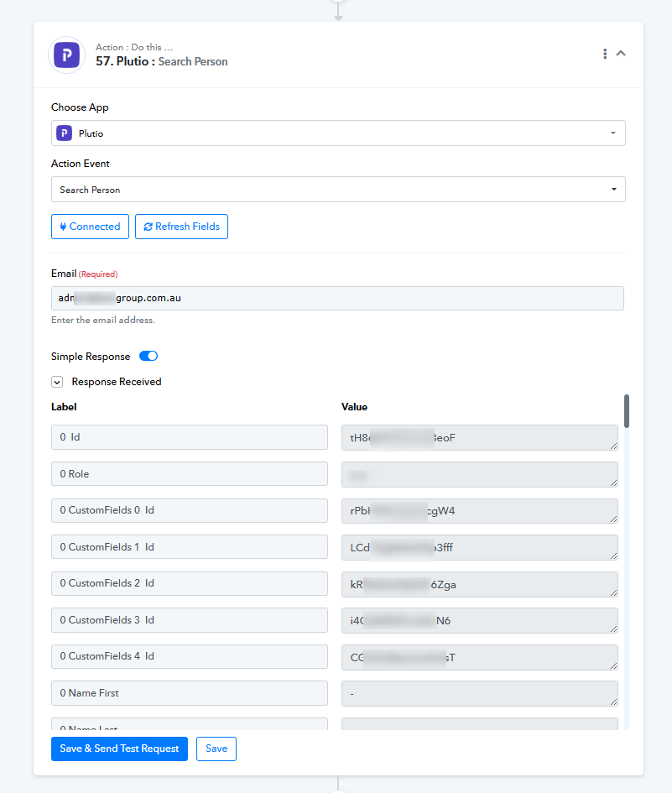Toggle the Simple Response switch
Screen dimensions: 672x793
point(148,357)
